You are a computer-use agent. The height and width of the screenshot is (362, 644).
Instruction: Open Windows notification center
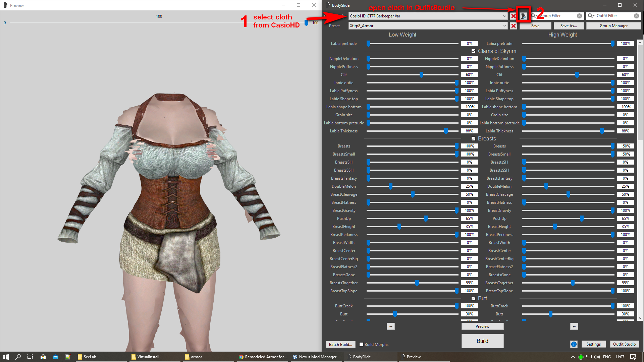point(633,357)
